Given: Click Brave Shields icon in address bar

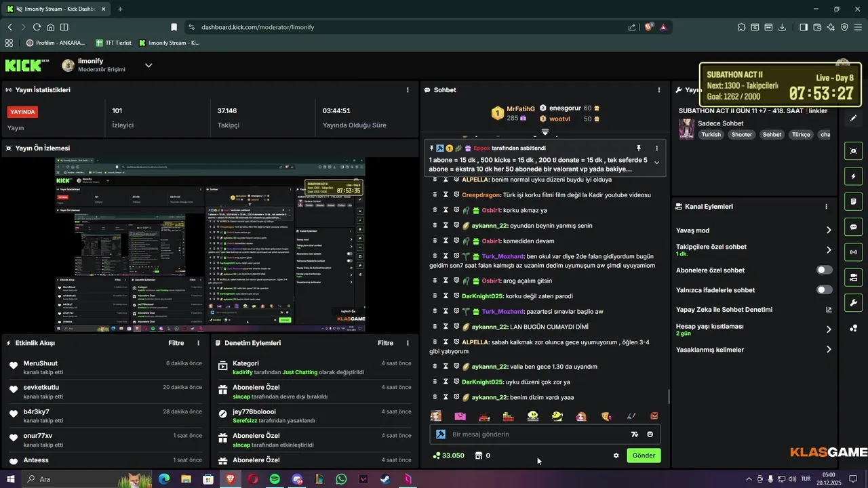Looking at the screenshot, I should 649,27.
